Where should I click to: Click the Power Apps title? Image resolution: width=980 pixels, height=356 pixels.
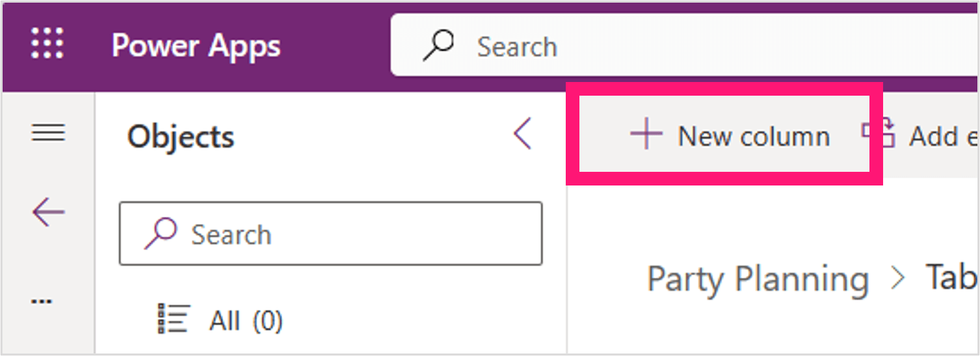[x=196, y=47]
